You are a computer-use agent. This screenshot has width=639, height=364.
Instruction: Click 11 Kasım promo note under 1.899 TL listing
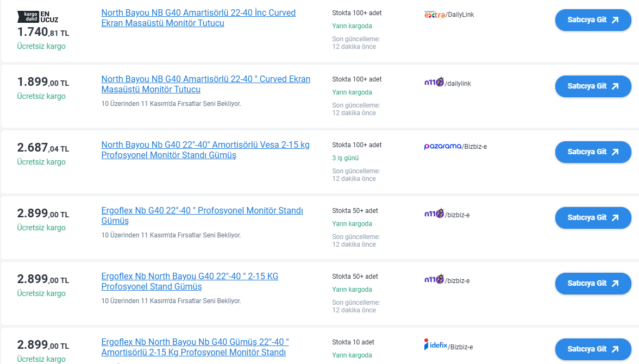(x=171, y=104)
